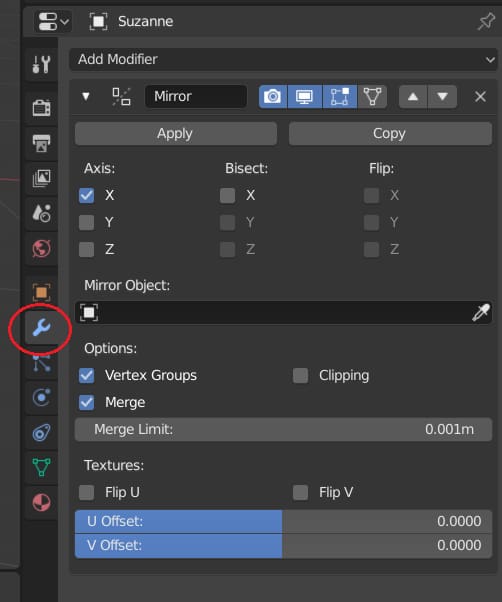
Task: Open the Render properties tab
Action: pos(41,108)
